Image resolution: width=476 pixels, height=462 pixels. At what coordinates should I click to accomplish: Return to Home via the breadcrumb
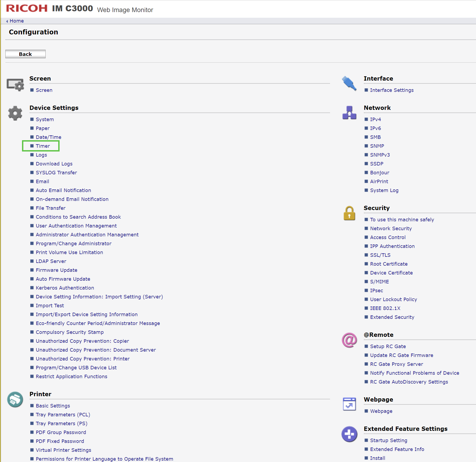coord(16,21)
